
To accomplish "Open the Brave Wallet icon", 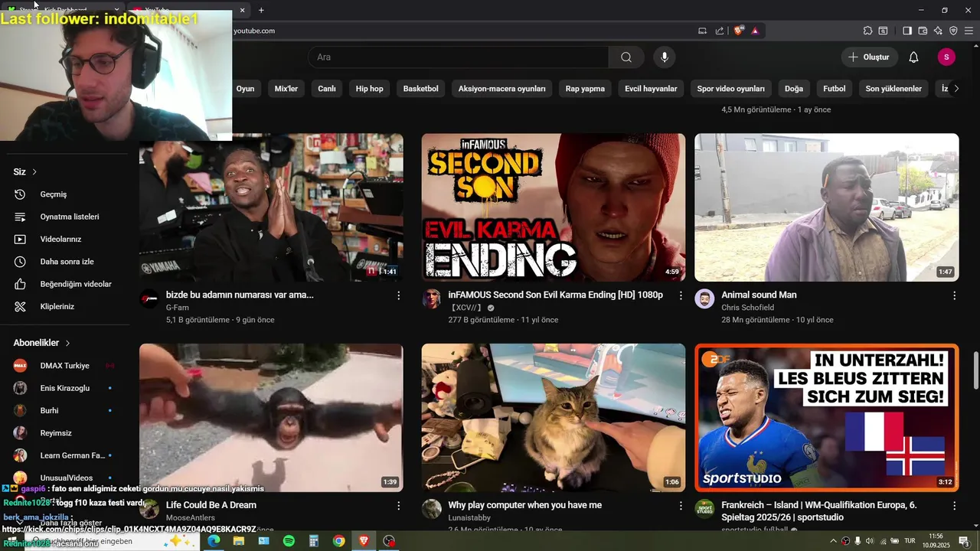I will coord(923,31).
